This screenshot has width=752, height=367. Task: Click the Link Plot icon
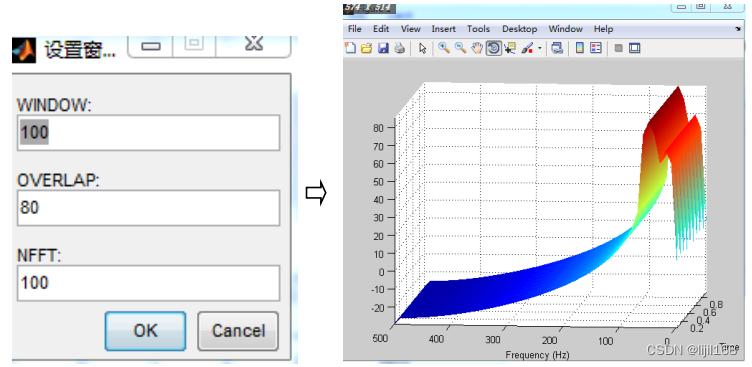click(x=557, y=48)
